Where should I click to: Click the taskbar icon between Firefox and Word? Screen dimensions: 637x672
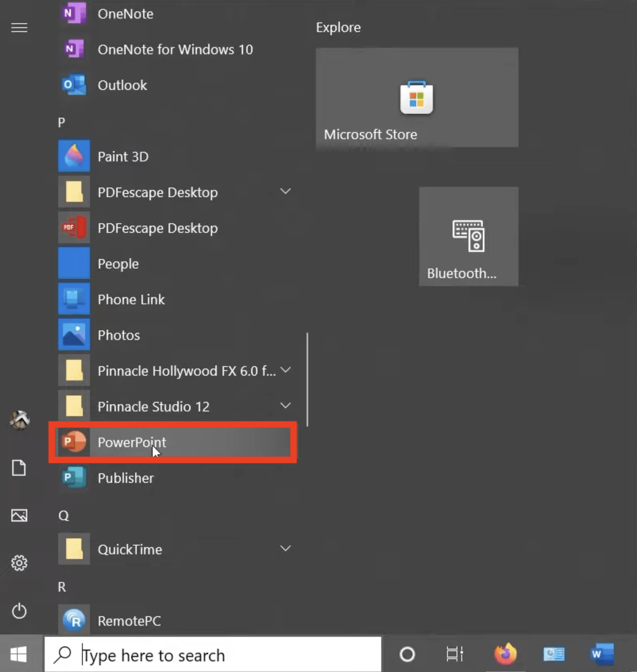(x=554, y=655)
